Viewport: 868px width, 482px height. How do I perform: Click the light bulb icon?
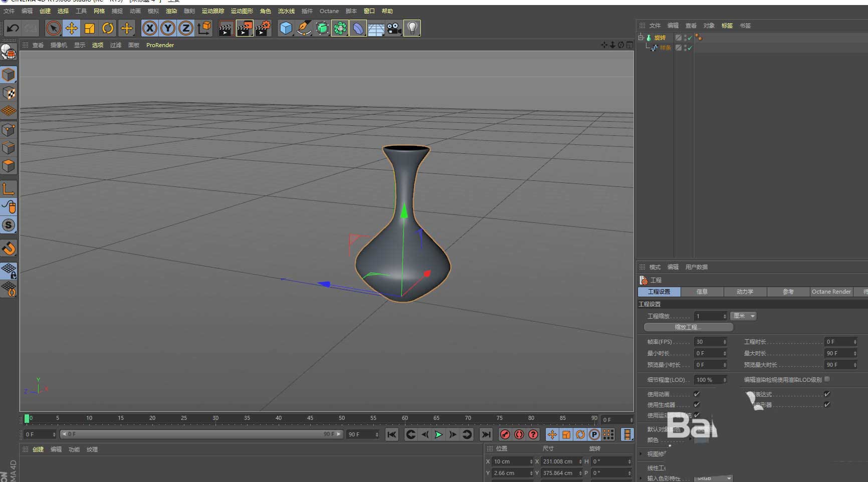tap(412, 29)
